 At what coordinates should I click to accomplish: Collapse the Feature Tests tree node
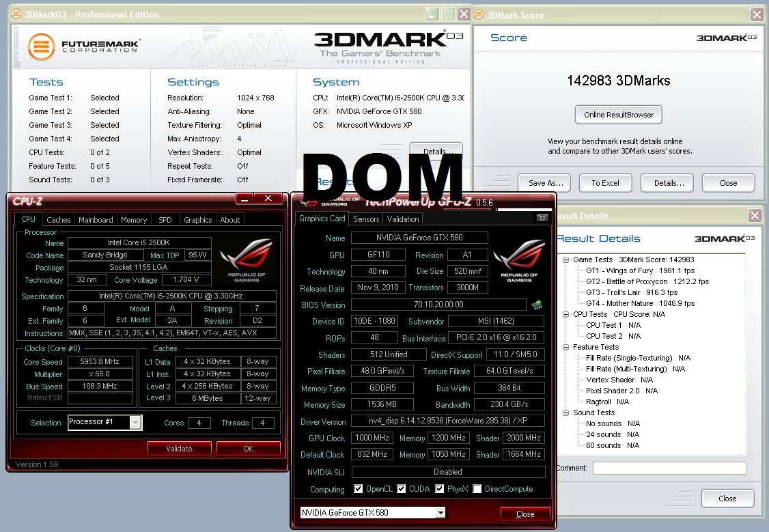tap(566, 347)
